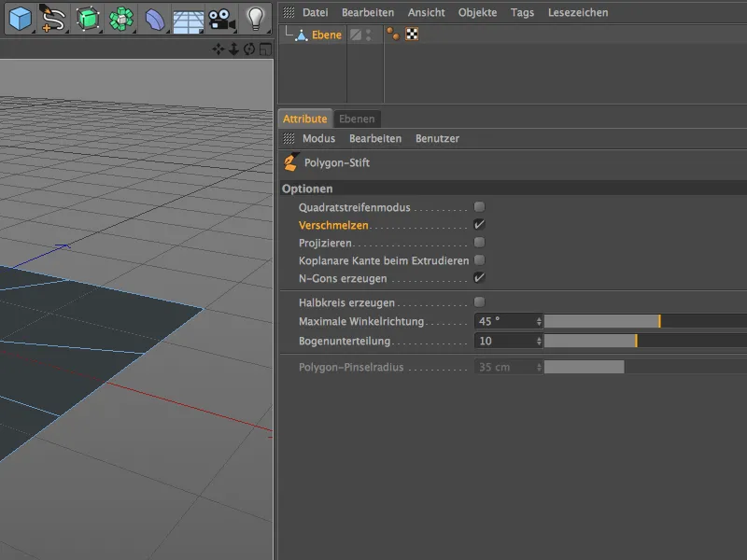Add a Floor environment object icon
This screenshot has width=747, height=560.
click(x=188, y=21)
